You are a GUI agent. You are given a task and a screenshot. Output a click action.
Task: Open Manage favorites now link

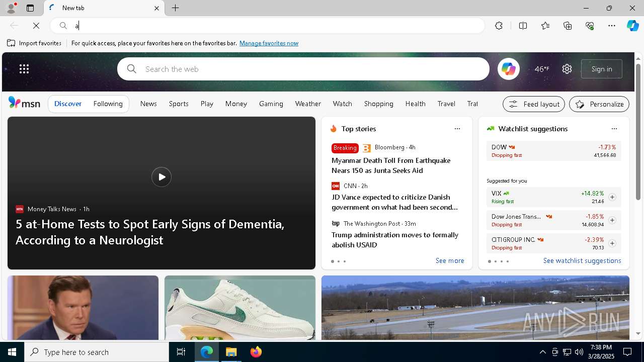pos(269,43)
